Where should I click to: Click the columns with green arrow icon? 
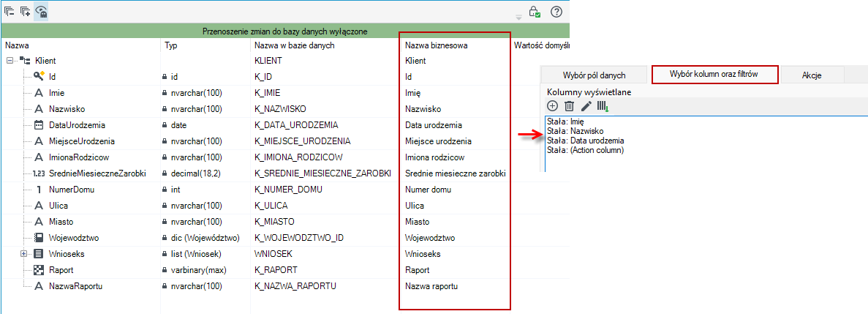603,106
